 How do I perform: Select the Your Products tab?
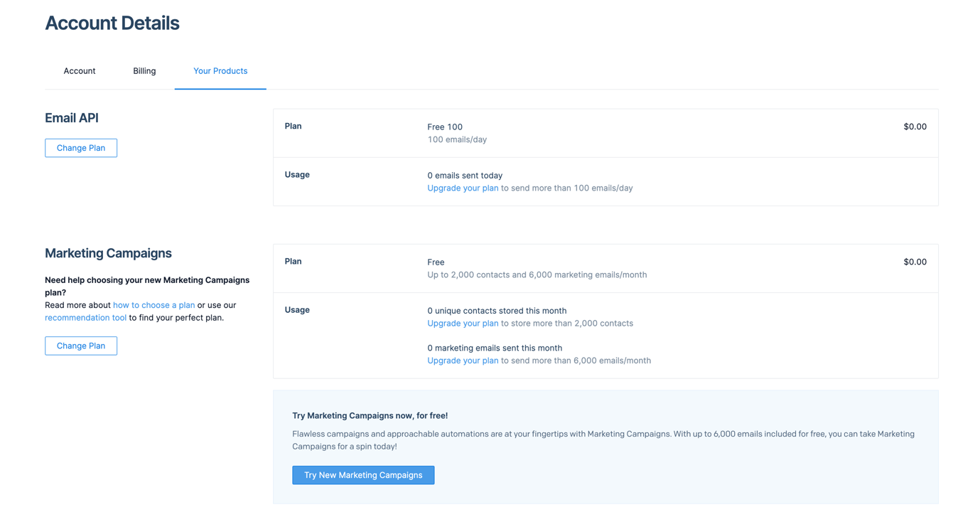pos(220,71)
